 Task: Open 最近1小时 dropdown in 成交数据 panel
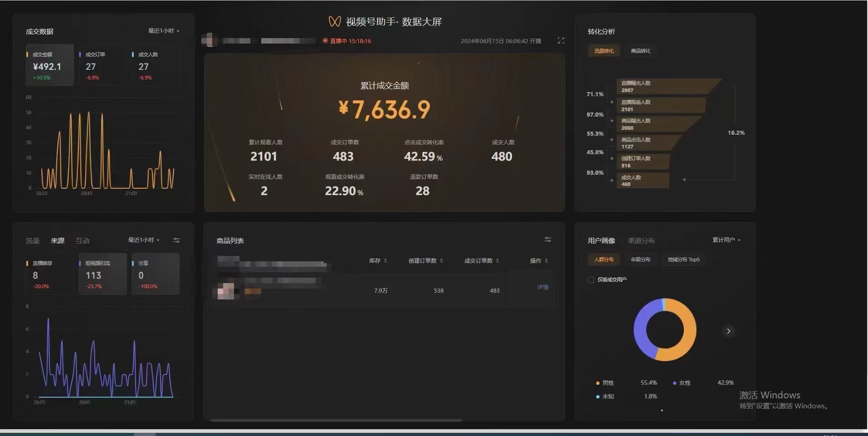pos(164,31)
